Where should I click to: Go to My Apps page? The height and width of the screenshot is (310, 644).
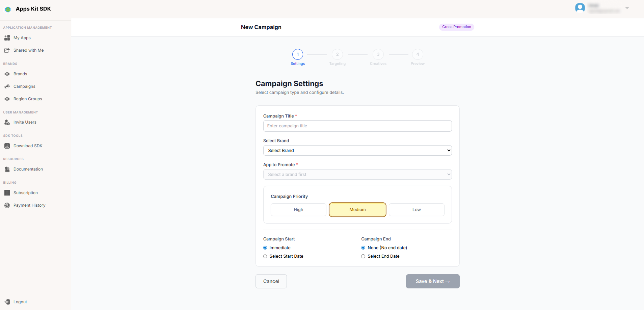pyautogui.click(x=22, y=38)
